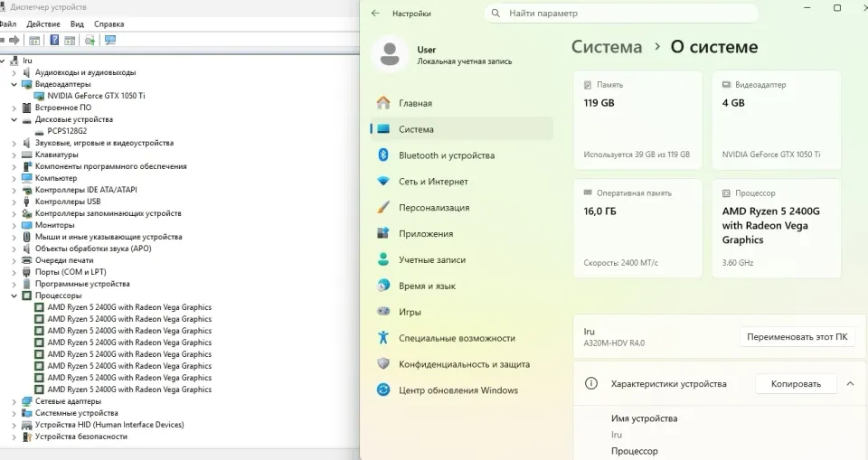Viewport: 868px width, 460px height.
Task: Click the Windows Update circular arrows icon
Action: 383,390
